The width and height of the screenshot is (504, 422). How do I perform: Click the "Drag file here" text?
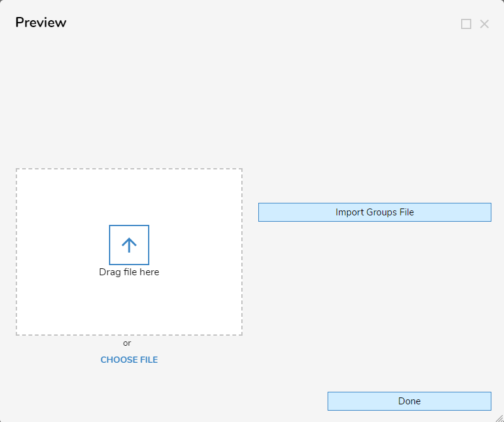click(129, 272)
